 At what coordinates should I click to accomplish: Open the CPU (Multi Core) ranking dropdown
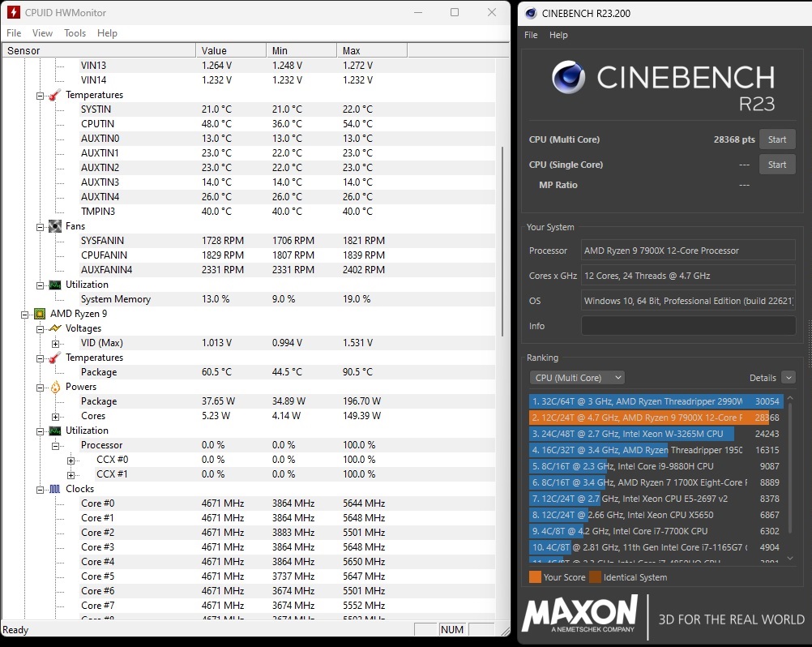tap(577, 378)
